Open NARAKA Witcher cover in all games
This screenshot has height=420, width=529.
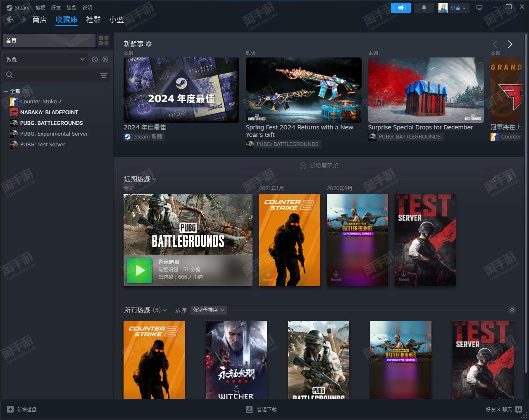(x=236, y=360)
